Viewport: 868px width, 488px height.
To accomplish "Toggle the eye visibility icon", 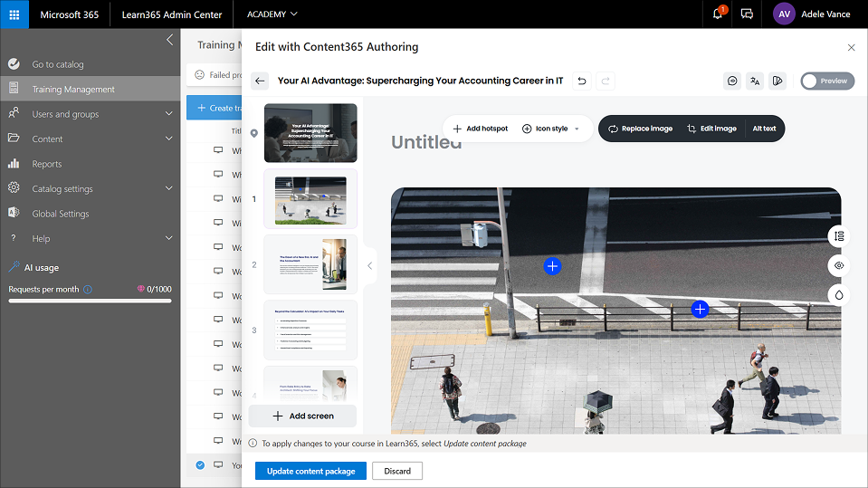I will (x=840, y=265).
